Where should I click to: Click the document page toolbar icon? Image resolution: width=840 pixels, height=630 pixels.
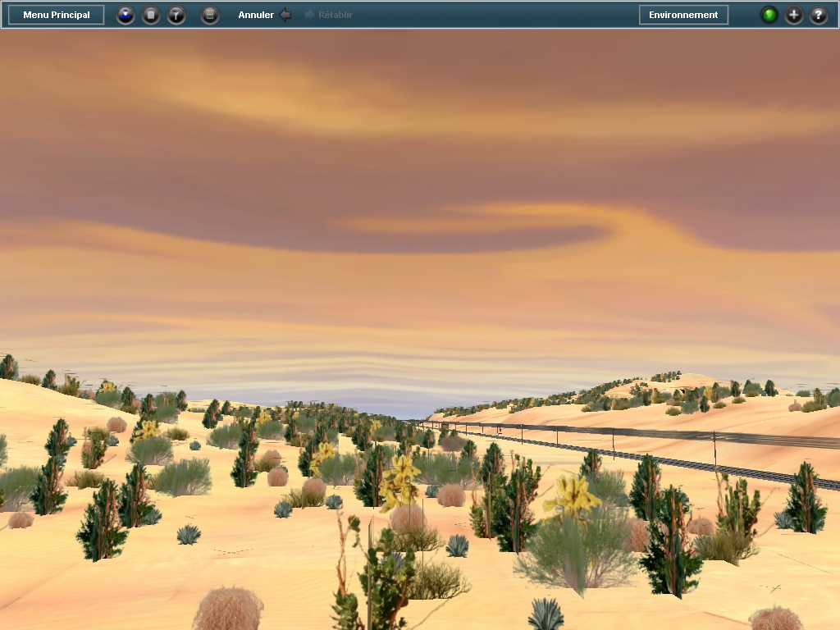point(151,15)
